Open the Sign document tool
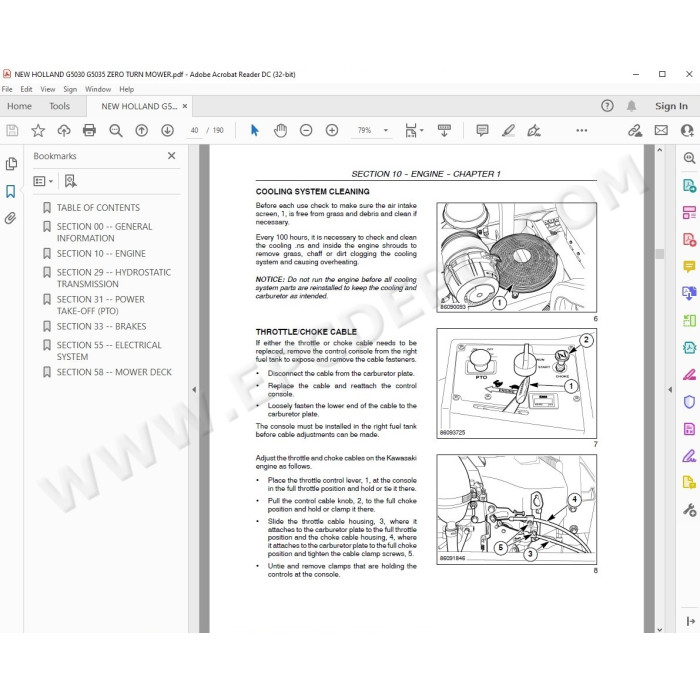The height and width of the screenshot is (700, 700). (534, 130)
